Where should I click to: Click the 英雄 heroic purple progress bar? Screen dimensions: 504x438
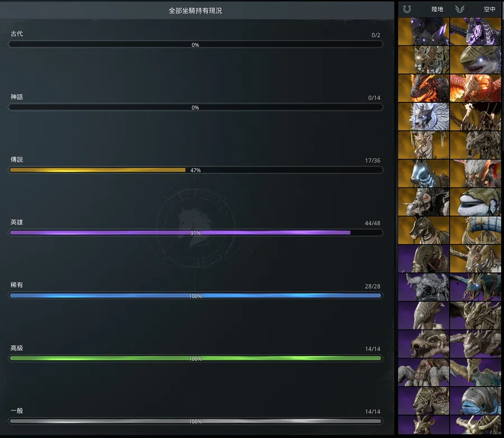tap(195, 233)
